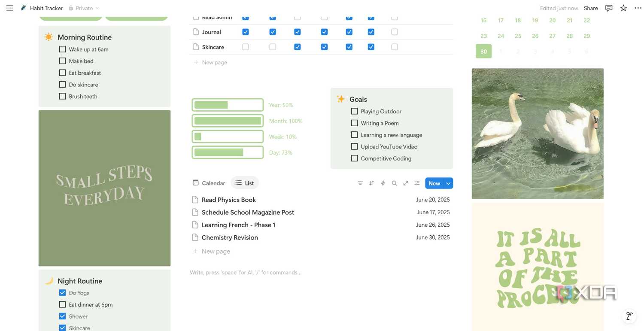This screenshot has width=644, height=331.
Task: Click the sparkle icon beside Goals
Action: coord(341,99)
